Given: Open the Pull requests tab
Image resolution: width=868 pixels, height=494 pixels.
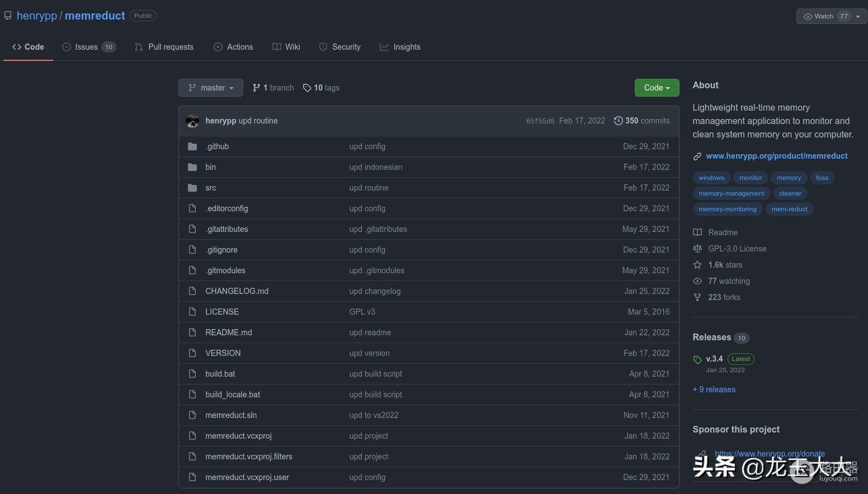Looking at the screenshot, I should [164, 47].
